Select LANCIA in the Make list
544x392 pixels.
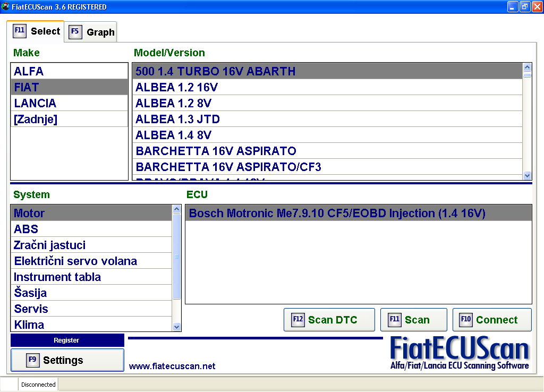[x=70, y=103]
